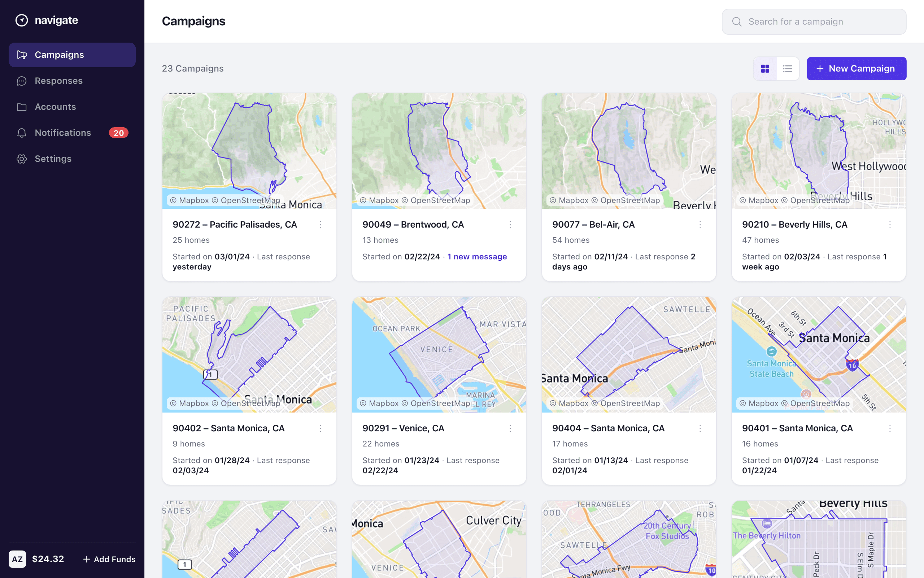Click the "54 homes" text
924x578 pixels.
coord(571,241)
